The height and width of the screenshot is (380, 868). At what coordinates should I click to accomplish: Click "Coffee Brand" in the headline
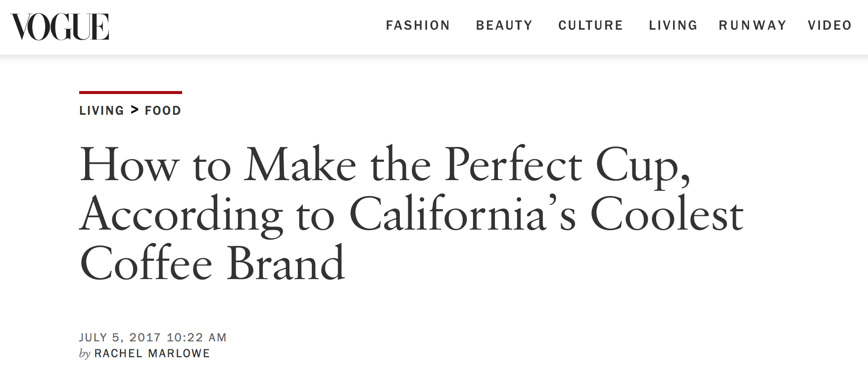click(x=212, y=264)
